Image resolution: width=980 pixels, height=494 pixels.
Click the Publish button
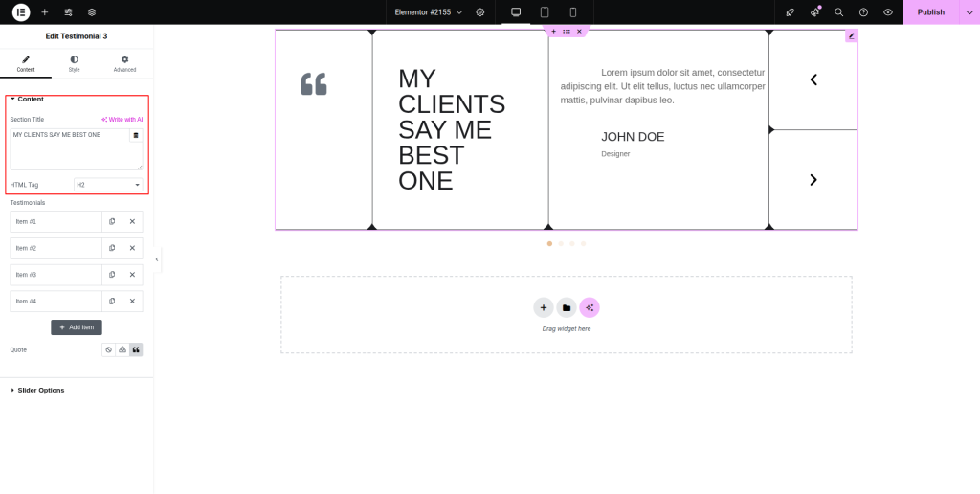tap(930, 11)
